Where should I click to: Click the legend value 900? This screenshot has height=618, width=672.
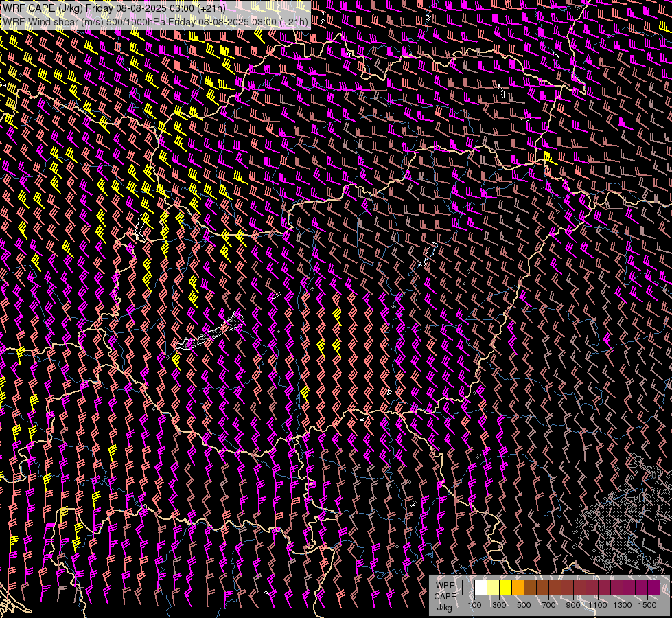coord(573,605)
